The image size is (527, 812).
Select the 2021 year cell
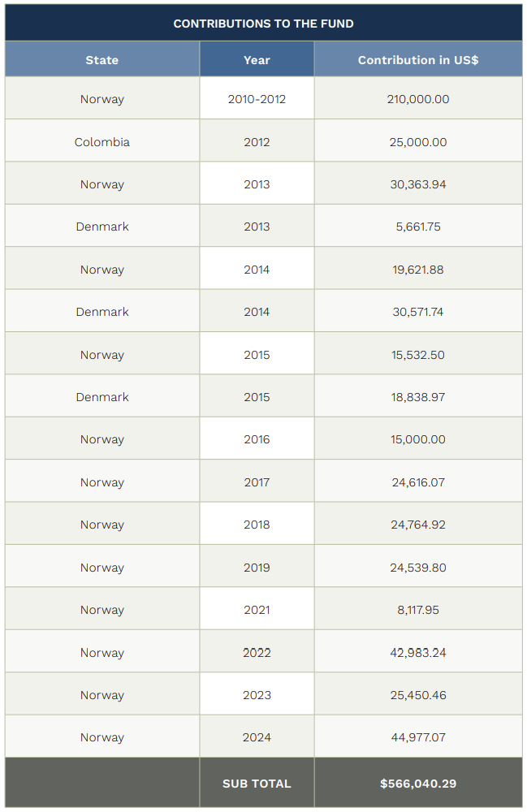click(257, 610)
